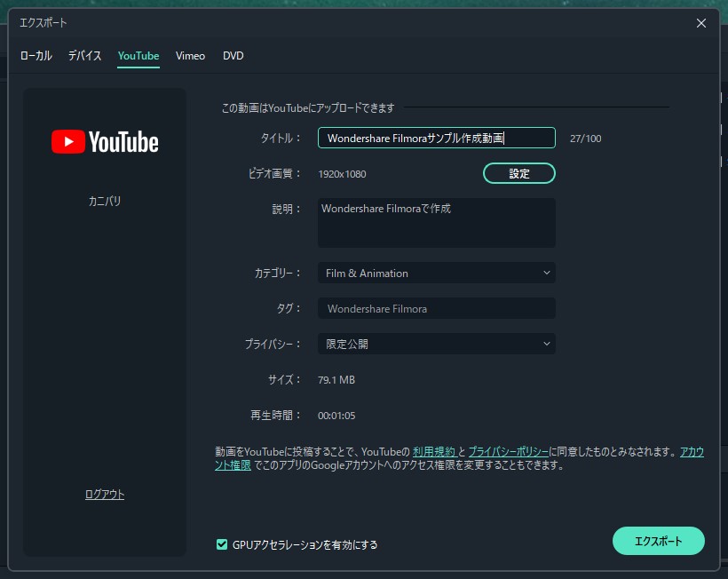Image resolution: width=728 pixels, height=579 pixels.
Task: Open video quality 設定 button
Action: coord(519,173)
